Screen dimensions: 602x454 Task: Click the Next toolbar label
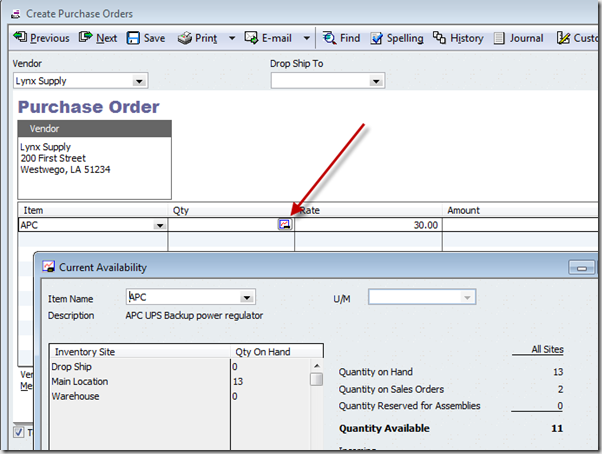(107, 38)
